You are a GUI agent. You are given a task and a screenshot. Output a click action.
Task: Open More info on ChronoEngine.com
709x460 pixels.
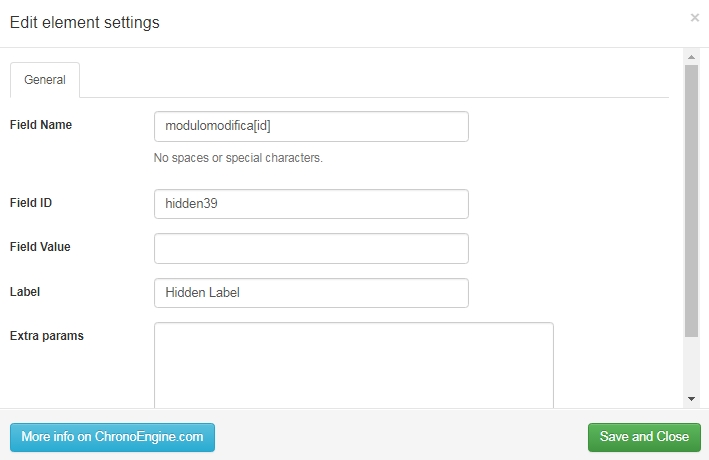[112, 437]
